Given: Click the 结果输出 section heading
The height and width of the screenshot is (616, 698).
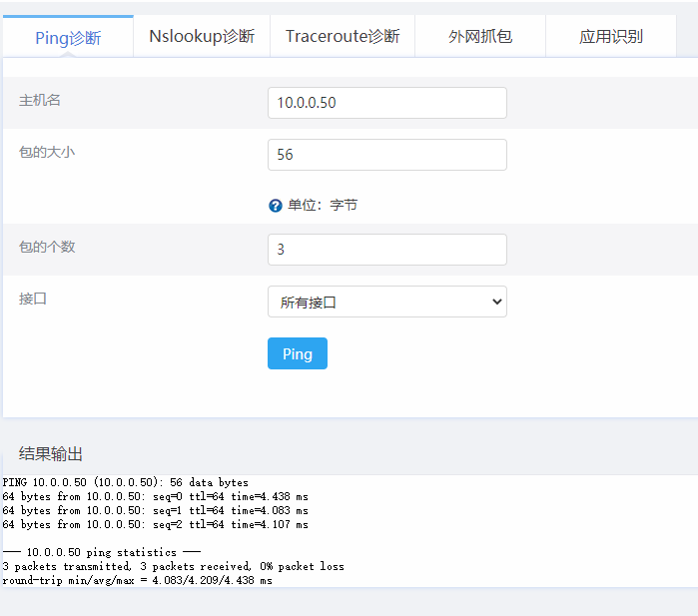Looking at the screenshot, I should click(50, 453).
